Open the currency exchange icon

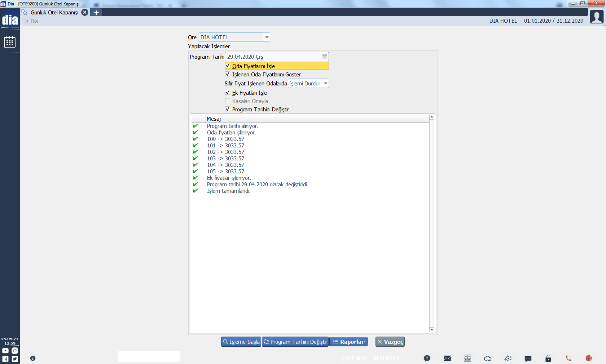click(x=508, y=358)
